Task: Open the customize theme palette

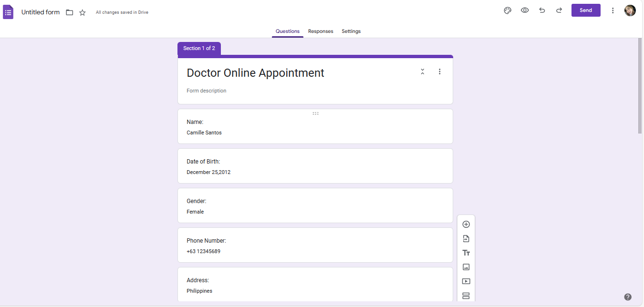Action: [508, 10]
